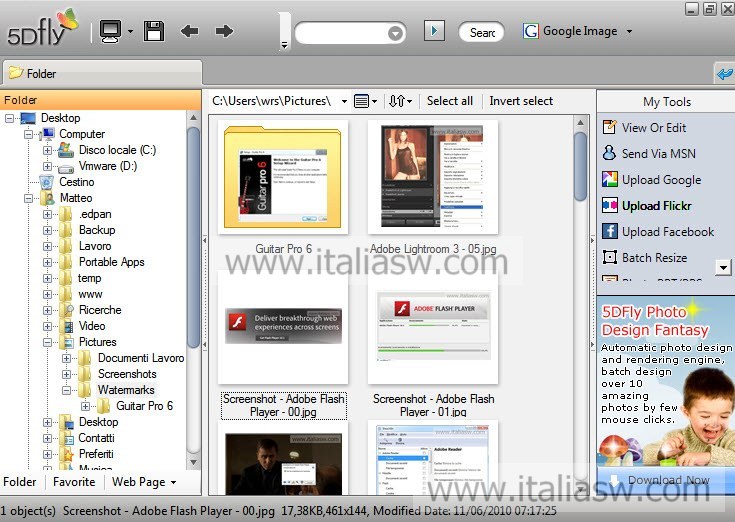Screen dimensions: 735x522
Task: Collapse the left folder panel splitter arrow
Action: [x=205, y=240]
